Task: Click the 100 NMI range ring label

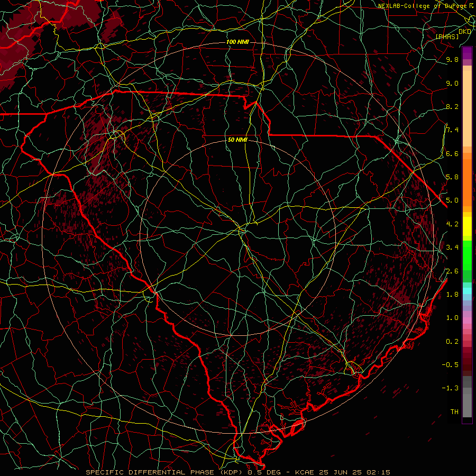Action: click(237, 42)
